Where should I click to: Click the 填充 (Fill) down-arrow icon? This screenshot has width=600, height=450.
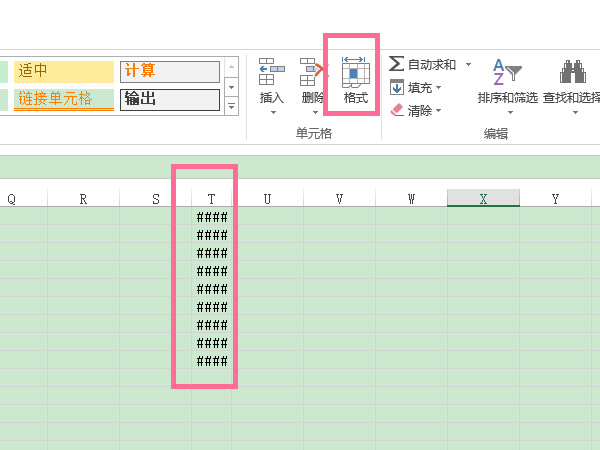click(396, 87)
